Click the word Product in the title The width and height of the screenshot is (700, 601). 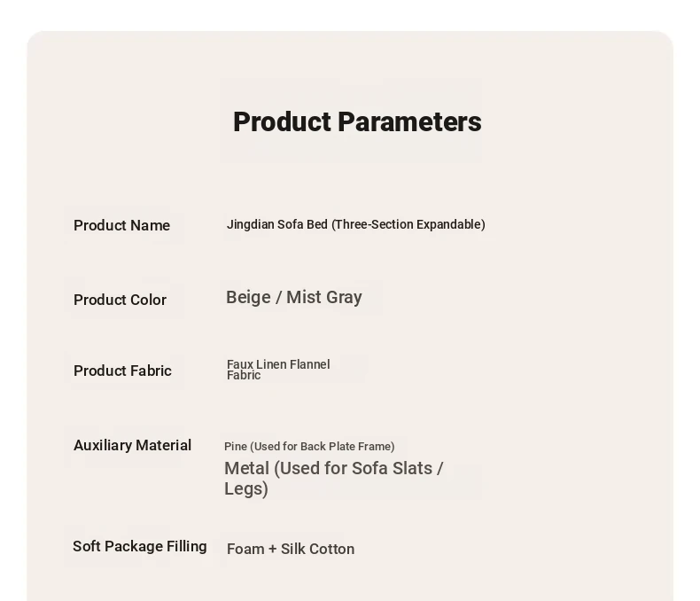pos(282,122)
